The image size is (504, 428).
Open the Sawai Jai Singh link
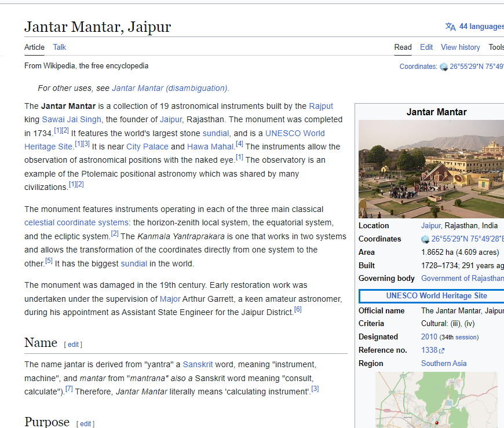pos(71,119)
